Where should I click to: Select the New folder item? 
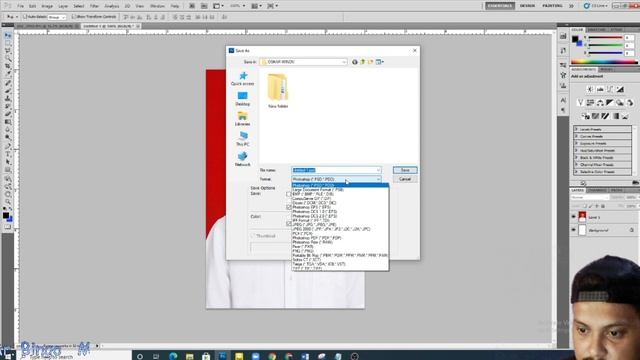point(278,91)
